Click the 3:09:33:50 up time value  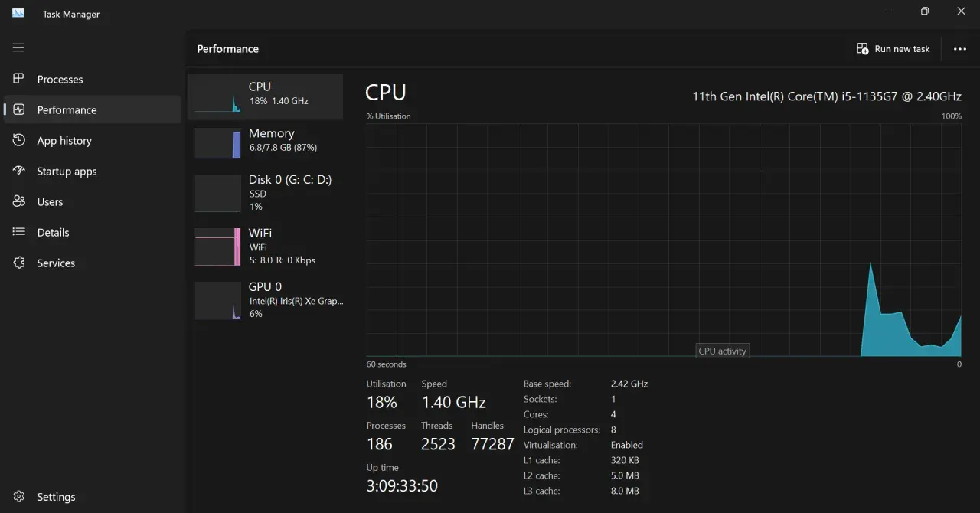click(x=402, y=486)
